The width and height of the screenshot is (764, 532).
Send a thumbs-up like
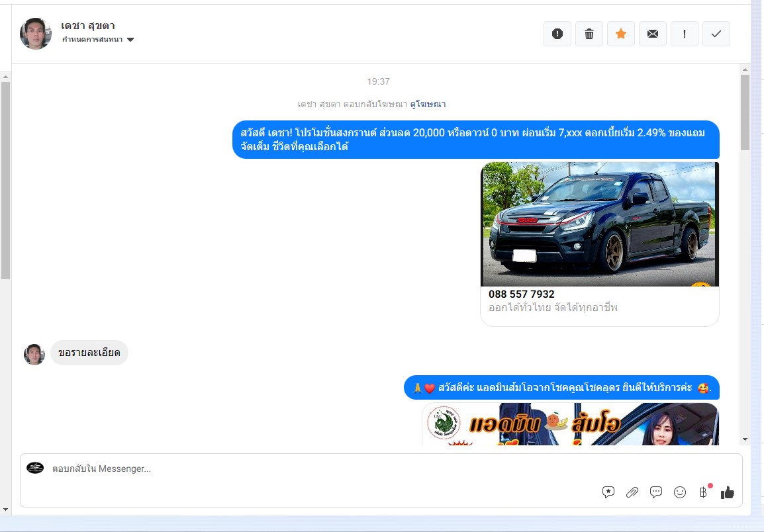(x=727, y=492)
